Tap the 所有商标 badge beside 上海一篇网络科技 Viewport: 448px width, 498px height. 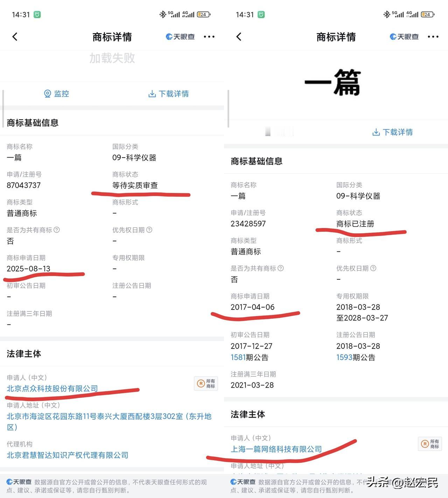[430, 444]
